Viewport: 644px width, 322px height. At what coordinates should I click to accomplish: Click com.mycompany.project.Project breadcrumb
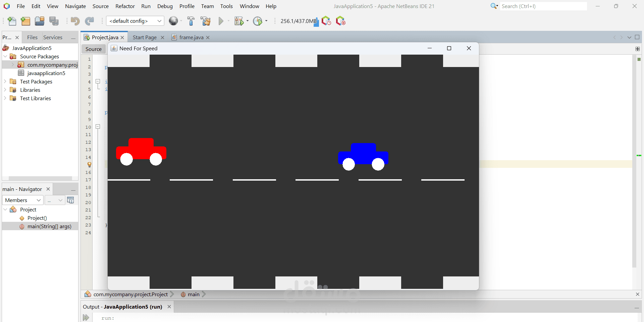pos(130,294)
